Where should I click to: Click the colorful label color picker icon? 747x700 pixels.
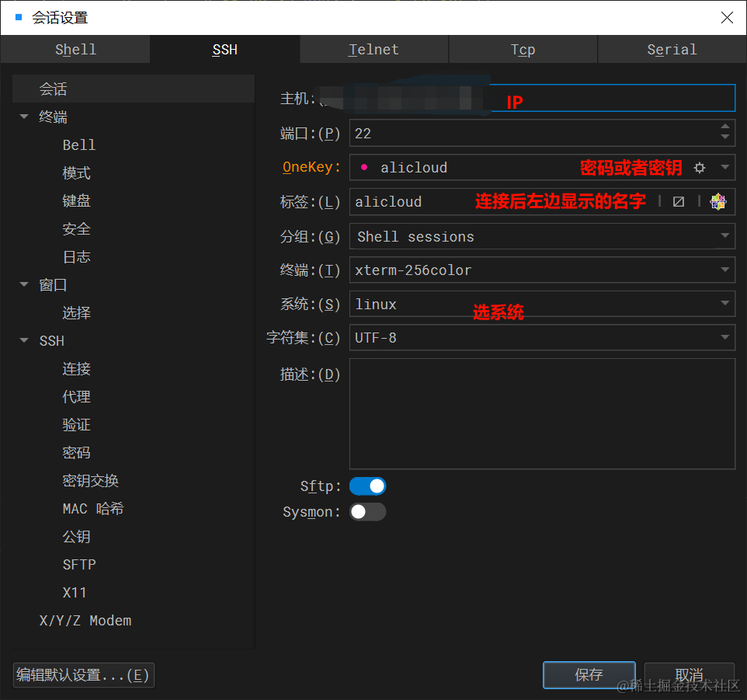coord(718,201)
